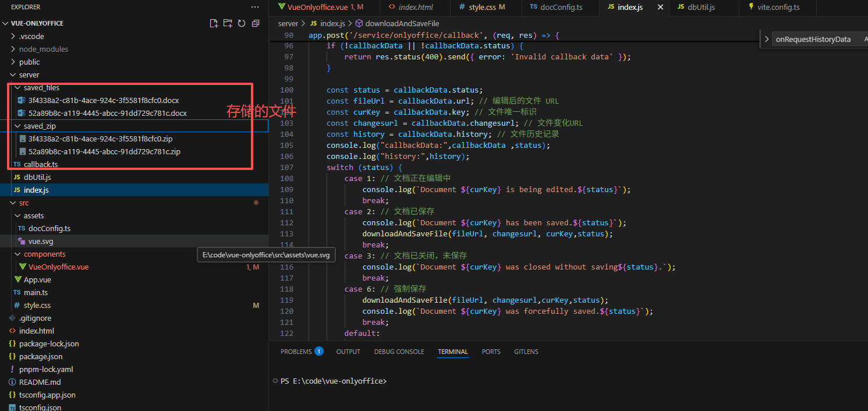Collapse all folders in explorer

pos(255,23)
